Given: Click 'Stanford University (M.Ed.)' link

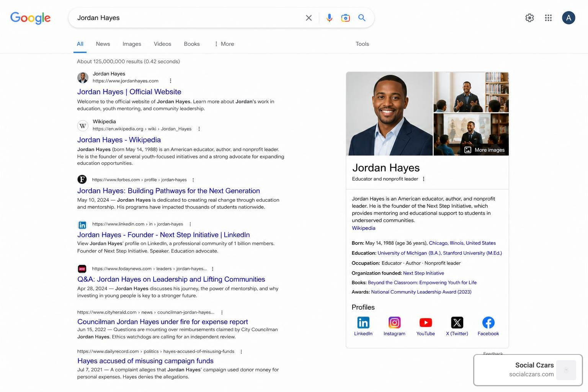Looking at the screenshot, I should click(472, 253).
